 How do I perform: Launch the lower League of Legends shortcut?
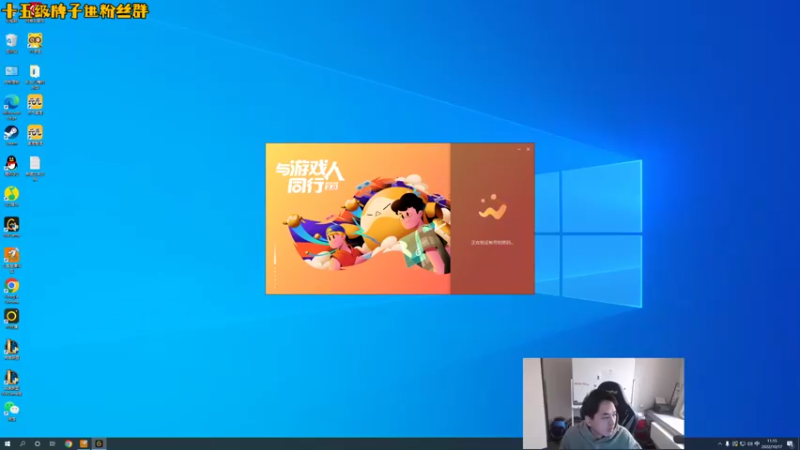click(x=11, y=382)
